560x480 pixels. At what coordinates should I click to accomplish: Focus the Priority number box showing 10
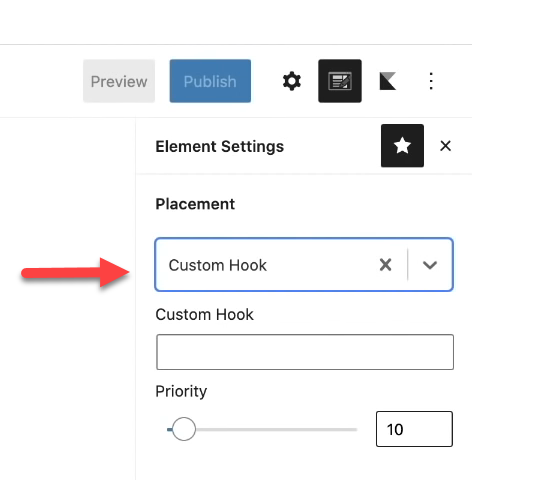pos(414,429)
